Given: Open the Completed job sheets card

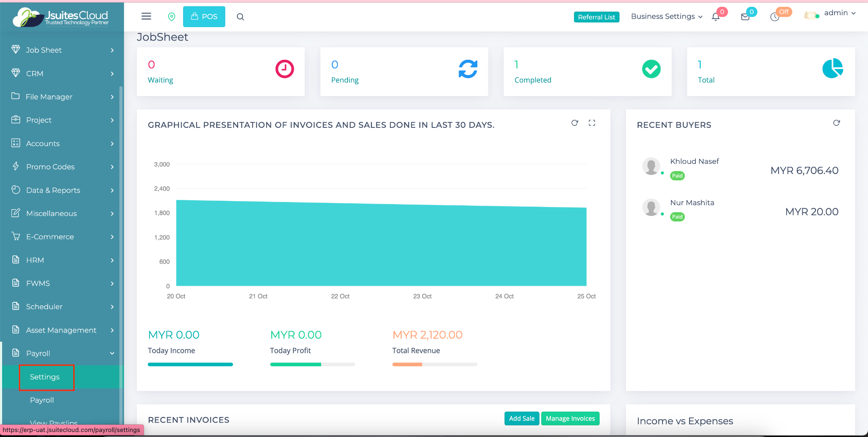Looking at the screenshot, I should click(x=587, y=72).
